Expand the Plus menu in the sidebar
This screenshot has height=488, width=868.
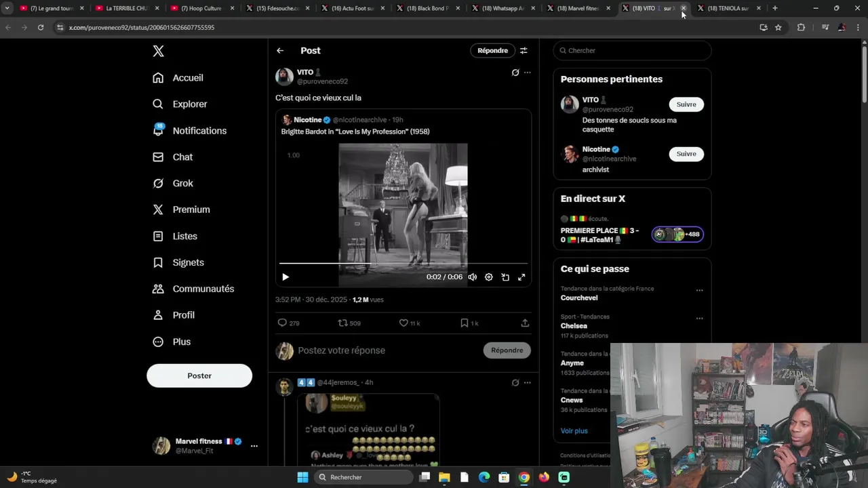(x=172, y=342)
